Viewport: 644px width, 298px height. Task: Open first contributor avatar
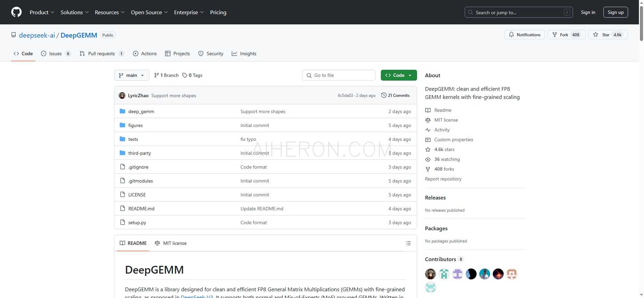coord(430,274)
